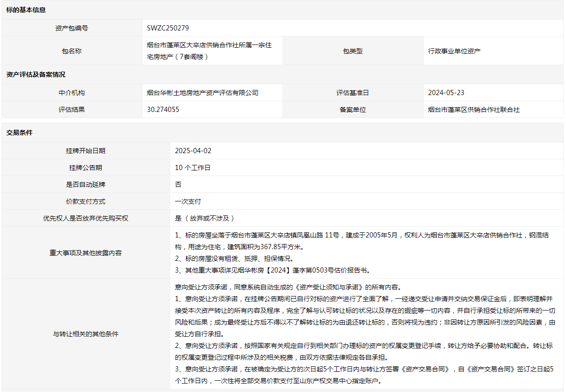The width and height of the screenshot is (566, 392).
Task: Click the 是（放弃或不涉及）priority right value
Action: (x=205, y=218)
